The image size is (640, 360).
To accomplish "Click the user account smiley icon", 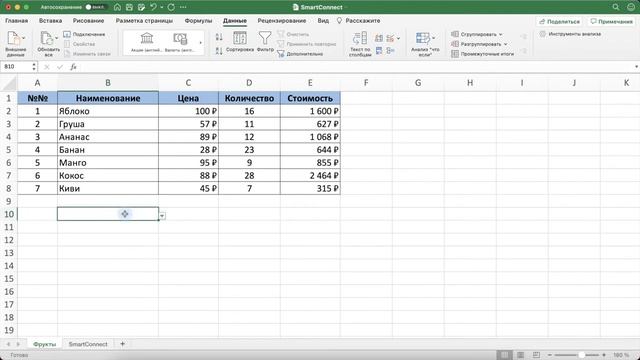I will [x=631, y=7].
